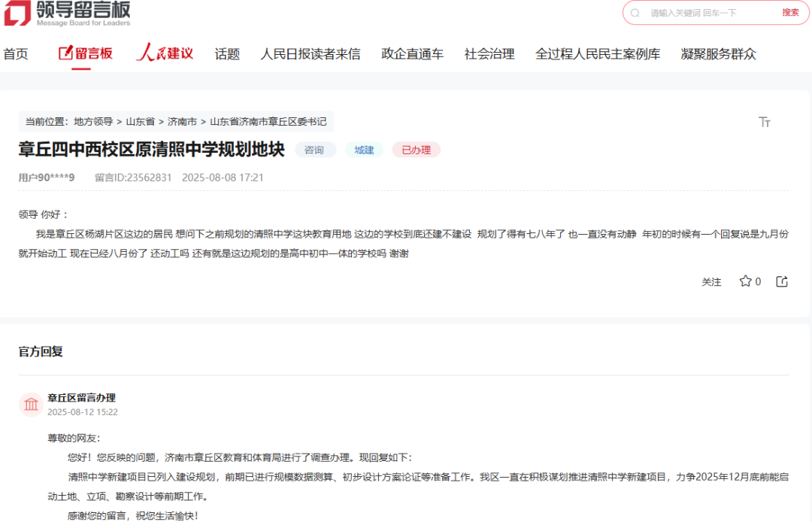
Task: Click the 已办理 status tag
Action: 416,150
